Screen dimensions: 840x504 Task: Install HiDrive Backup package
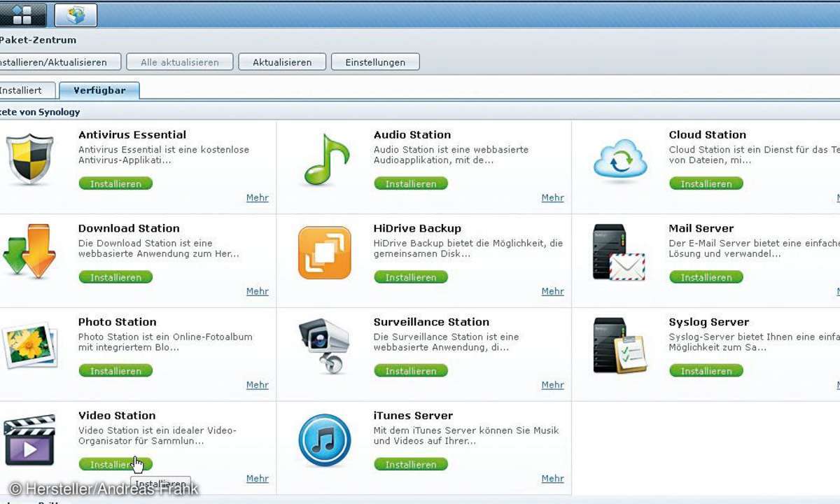(411, 277)
